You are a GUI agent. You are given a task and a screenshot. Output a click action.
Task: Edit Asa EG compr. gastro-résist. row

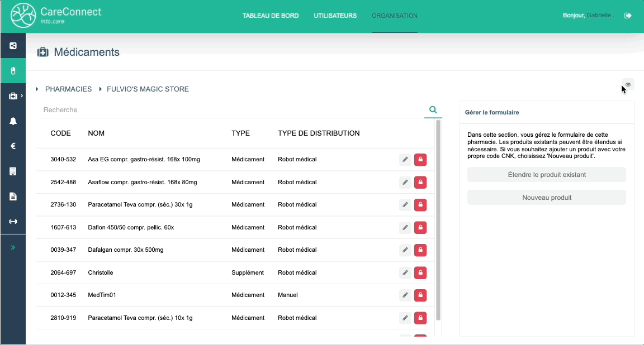click(x=405, y=160)
